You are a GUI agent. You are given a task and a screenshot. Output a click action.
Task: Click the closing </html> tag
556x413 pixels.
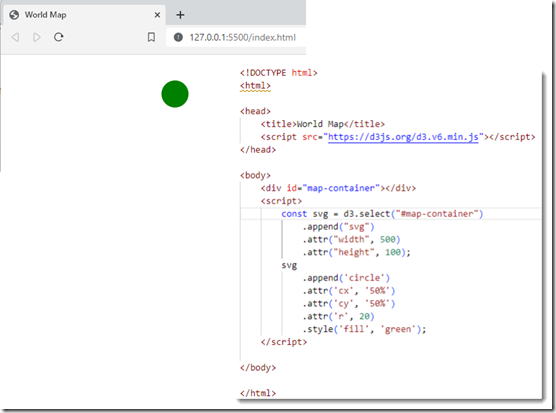coord(258,393)
